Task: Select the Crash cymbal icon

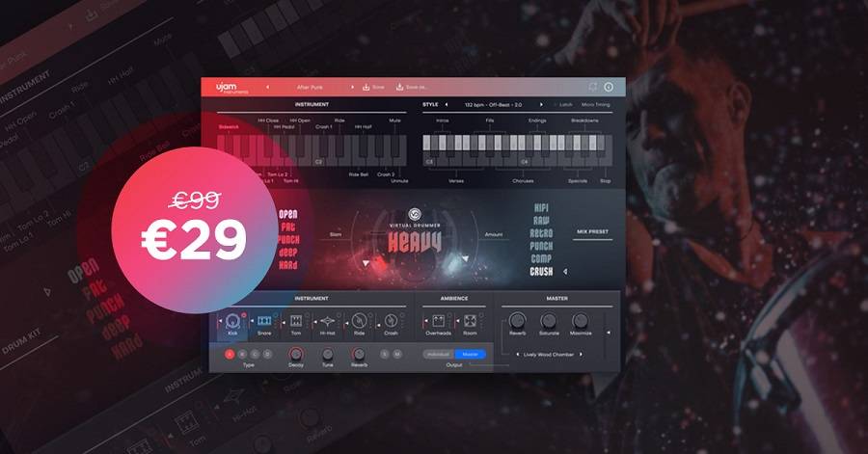Action: coord(390,321)
